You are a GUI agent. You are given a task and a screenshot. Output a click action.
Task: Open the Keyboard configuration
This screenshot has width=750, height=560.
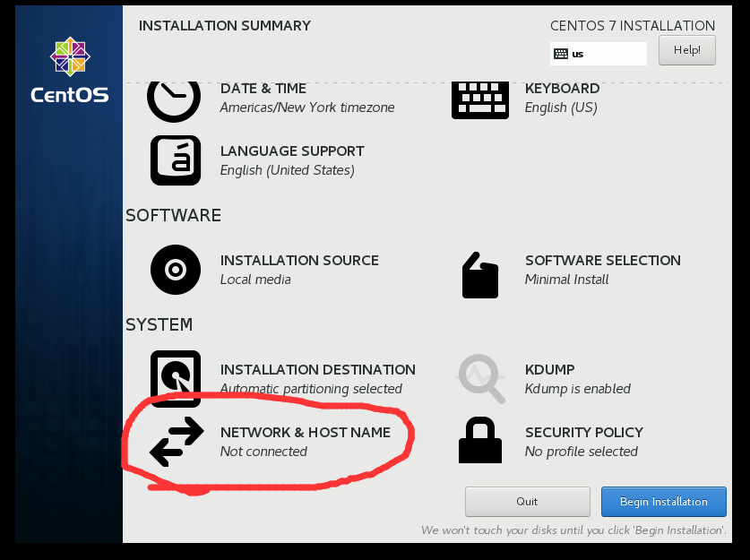[562, 89]
